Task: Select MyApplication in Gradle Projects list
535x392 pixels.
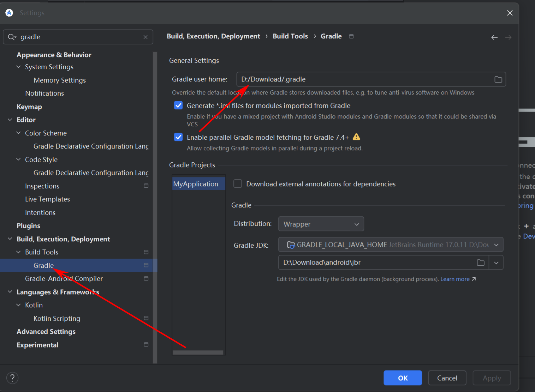Action: click(x=199, y=184)
